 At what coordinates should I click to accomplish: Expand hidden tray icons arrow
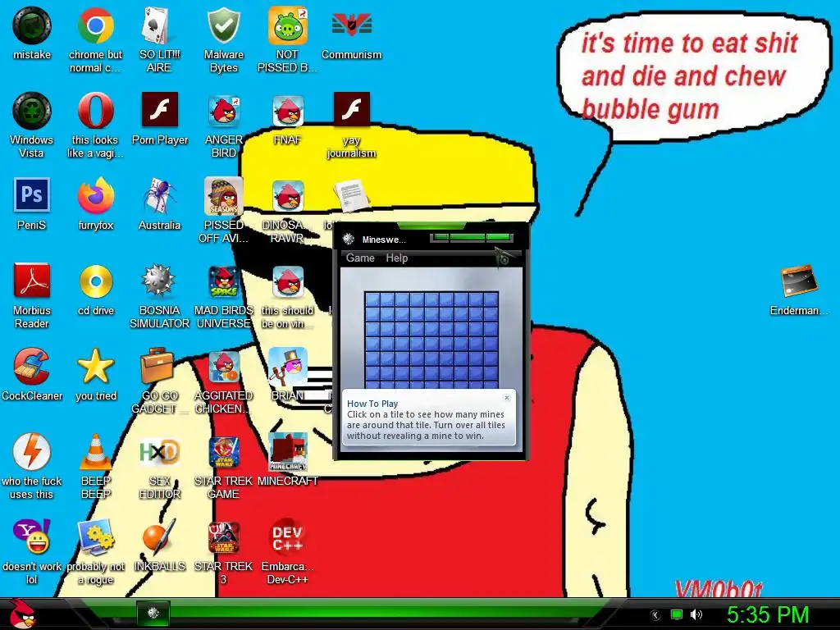(x=655, y=615)
